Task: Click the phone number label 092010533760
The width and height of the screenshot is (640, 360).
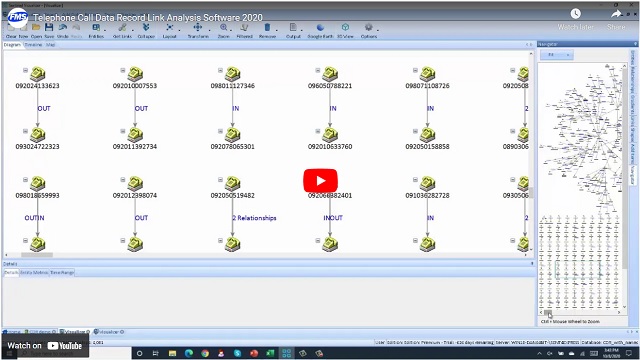Action: (x=330, y=147)
